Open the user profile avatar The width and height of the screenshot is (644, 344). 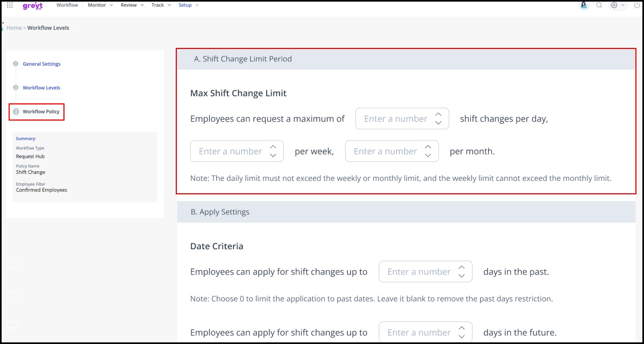[x=584, y=5]
